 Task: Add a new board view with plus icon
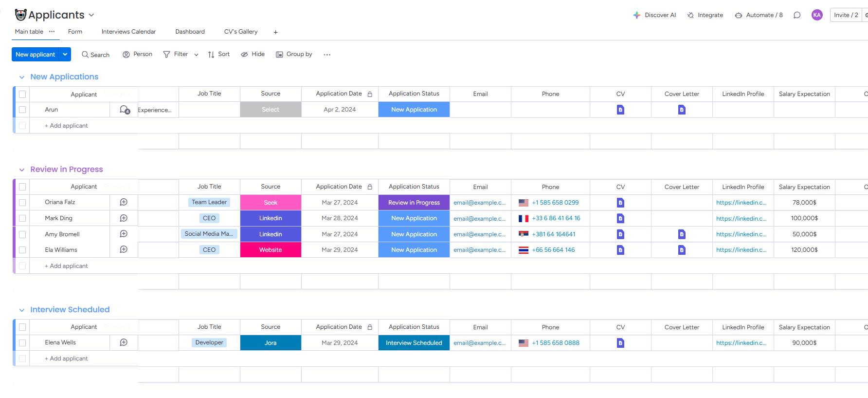(275, 32)
